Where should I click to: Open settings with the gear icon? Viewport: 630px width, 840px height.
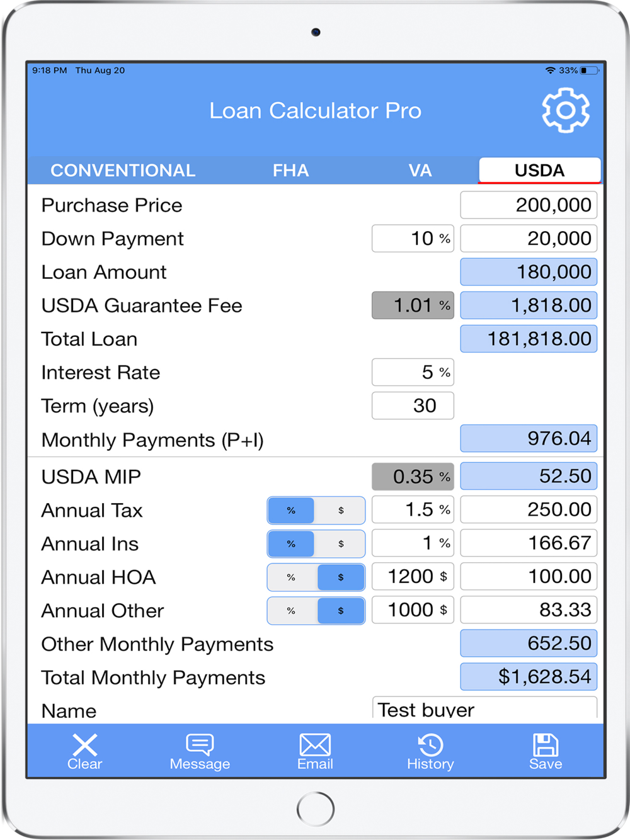(x=566, y=110)
